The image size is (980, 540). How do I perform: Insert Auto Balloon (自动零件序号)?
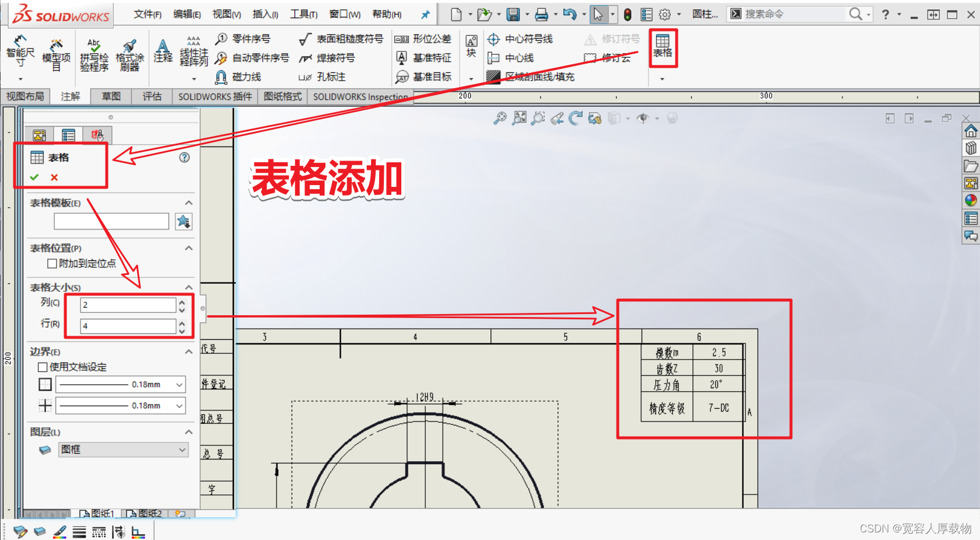point(252,58)
